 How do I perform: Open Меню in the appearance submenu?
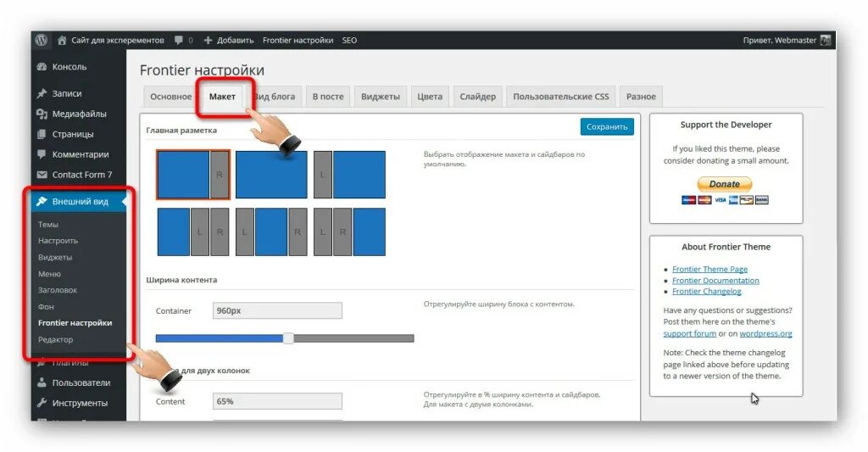tap(49, 274)
